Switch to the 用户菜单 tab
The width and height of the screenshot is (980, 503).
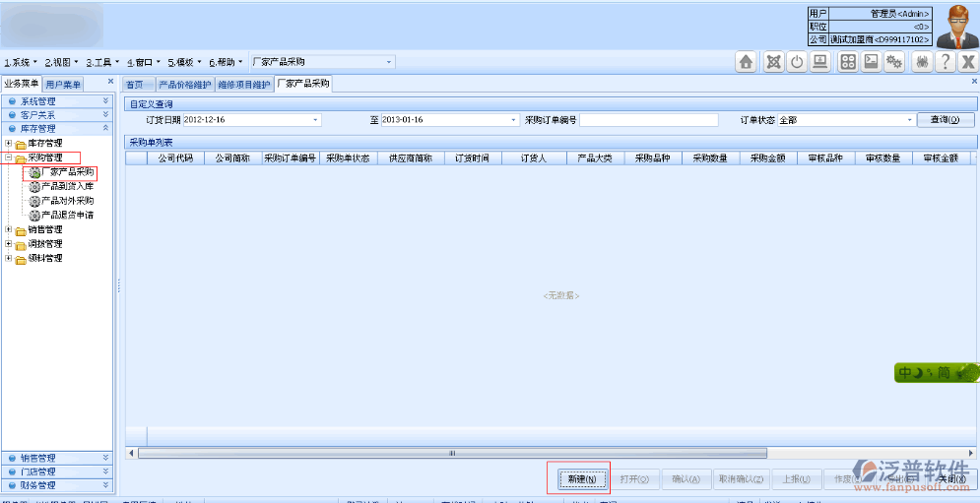click(x=64, y=85)
